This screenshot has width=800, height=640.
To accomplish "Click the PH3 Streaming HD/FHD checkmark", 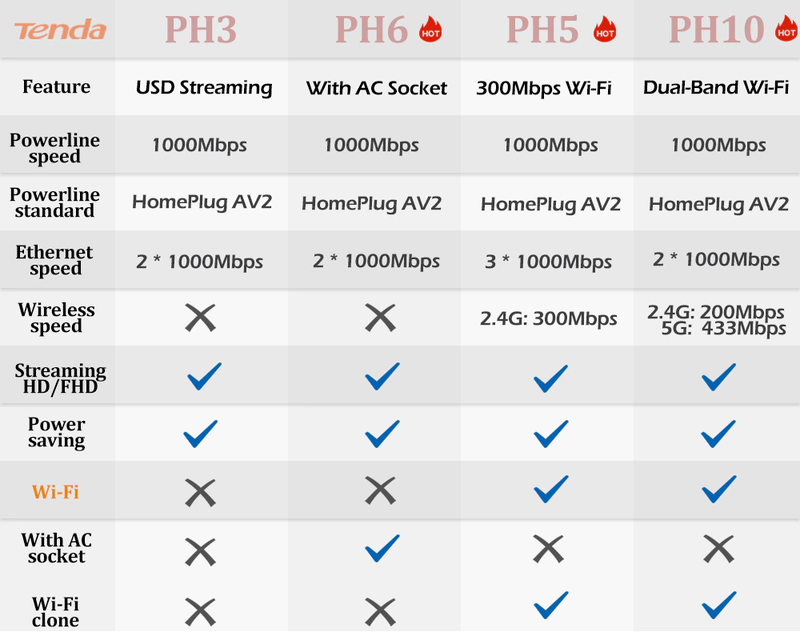I will [x=202, y=377].
